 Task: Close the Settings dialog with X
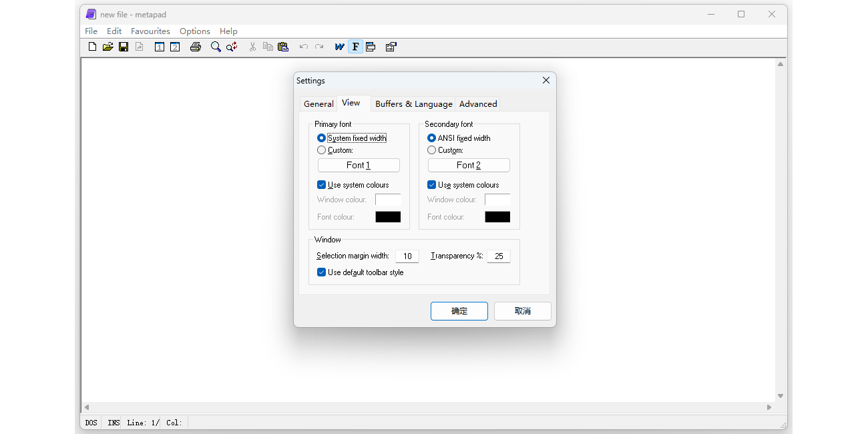click(546, 80)
